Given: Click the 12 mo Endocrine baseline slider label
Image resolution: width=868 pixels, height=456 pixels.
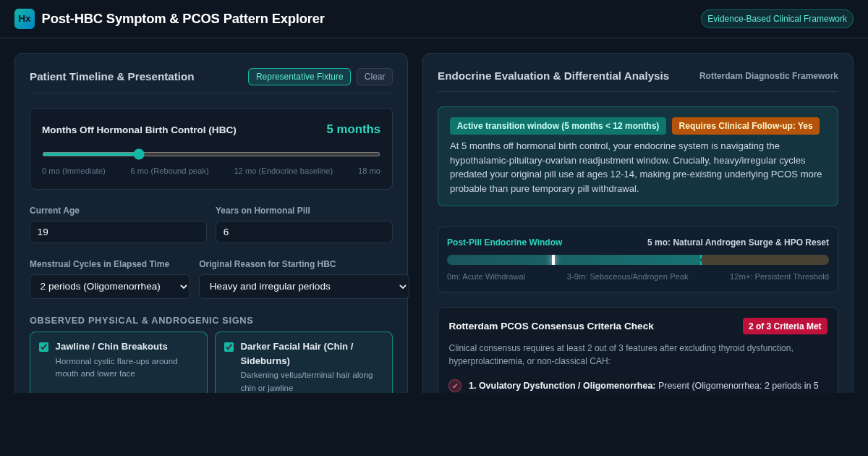Looking at the screenshot, I should [284, 171].
